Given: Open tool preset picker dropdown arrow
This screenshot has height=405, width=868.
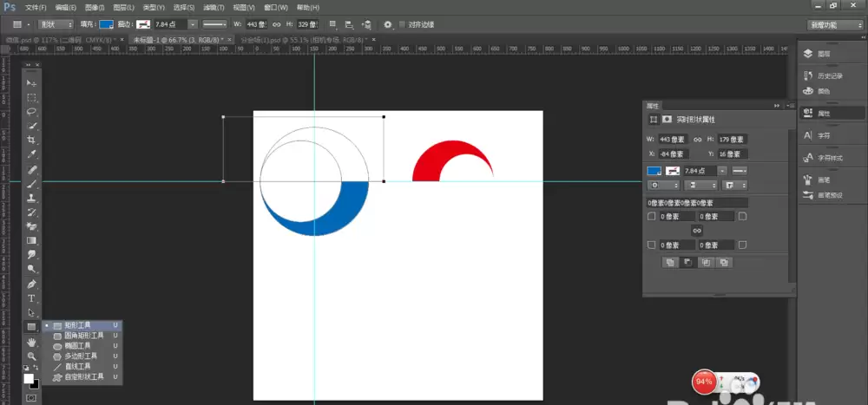Looking at the screenshot, I should tap(28, 24).
